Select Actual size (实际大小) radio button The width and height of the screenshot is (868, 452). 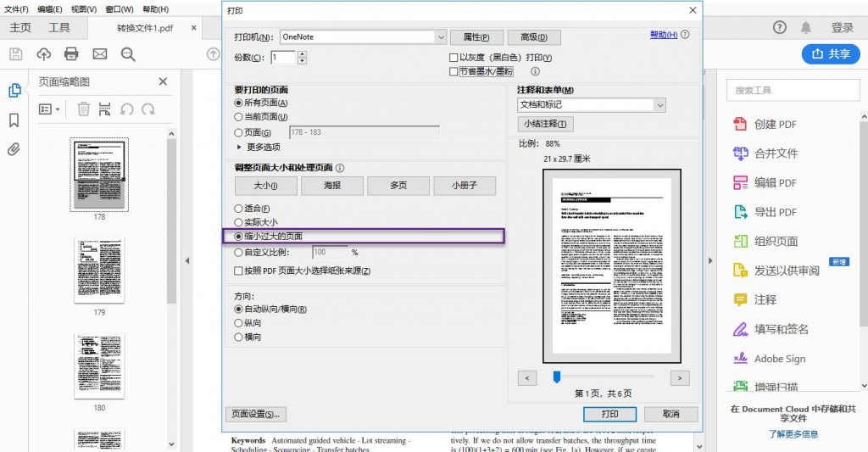238,222
